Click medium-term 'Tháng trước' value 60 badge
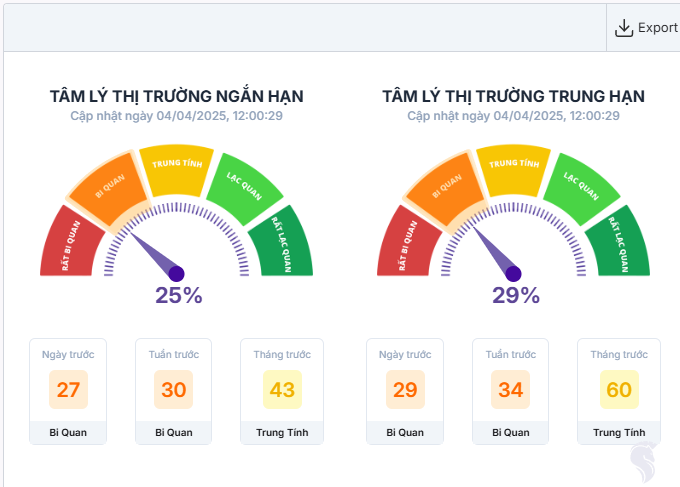Viewport: 680px width, 487px height. click(x=619, y=390)
